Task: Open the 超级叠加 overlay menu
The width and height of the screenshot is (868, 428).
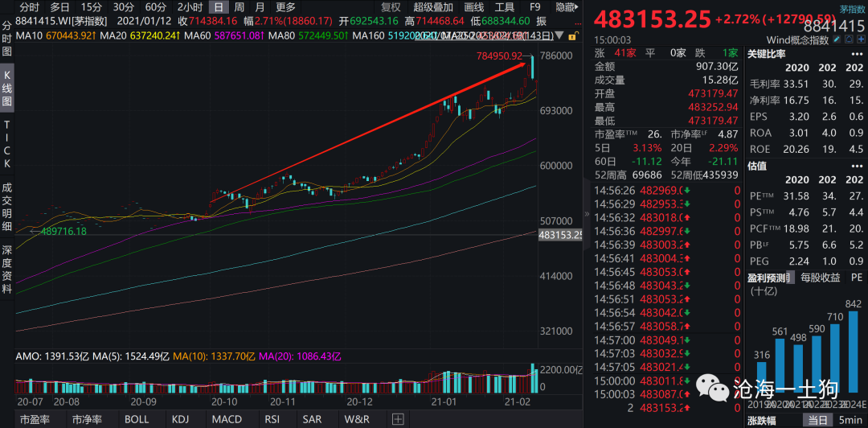Action: tap(433, 7)
